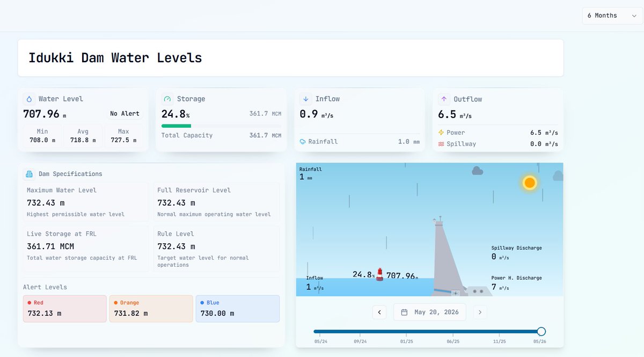Click the 24.8% storage value
The width and height of the screenshot is (644, 357).
point(175,114)
